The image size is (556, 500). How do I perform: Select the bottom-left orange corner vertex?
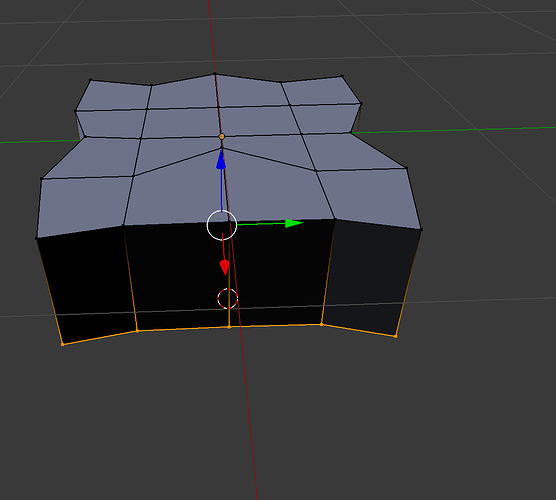[63, 344]
